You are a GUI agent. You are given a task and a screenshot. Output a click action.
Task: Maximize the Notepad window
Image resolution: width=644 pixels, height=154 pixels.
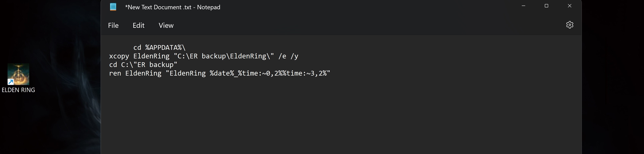[546, 6]
